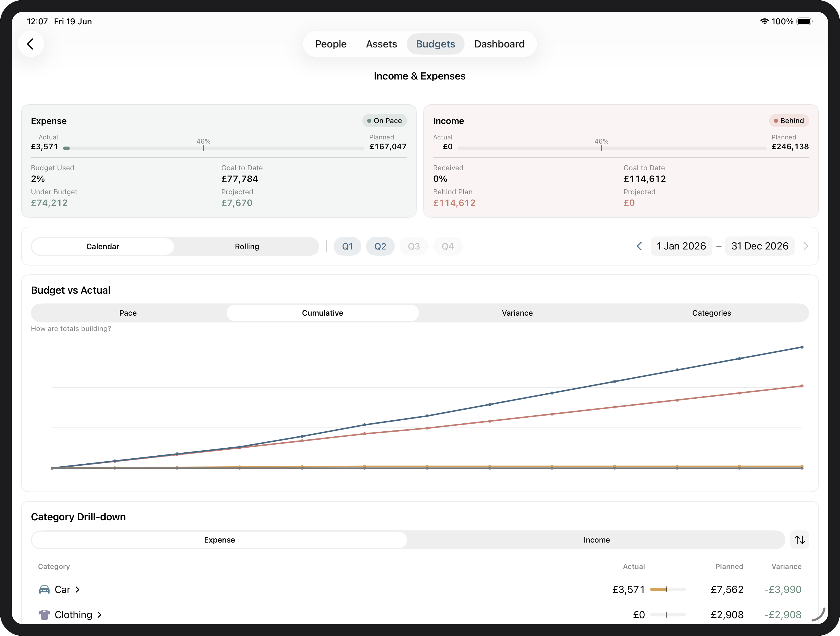Click the Expense projected value £7,670

[x=237, y=203]
